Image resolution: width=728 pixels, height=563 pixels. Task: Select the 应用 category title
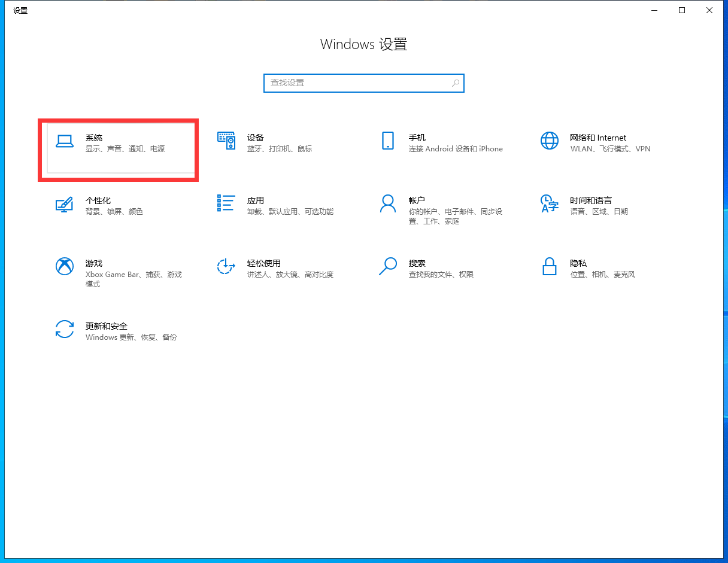pos(256,200)
